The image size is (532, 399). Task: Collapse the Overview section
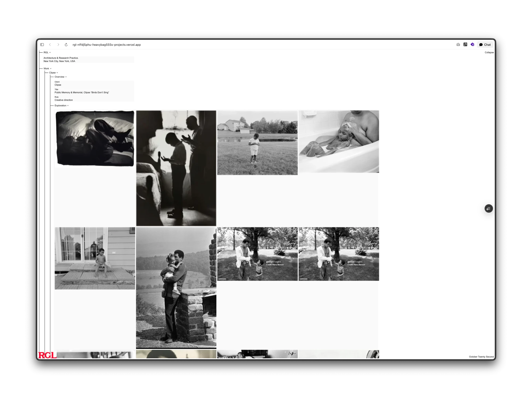61,77
